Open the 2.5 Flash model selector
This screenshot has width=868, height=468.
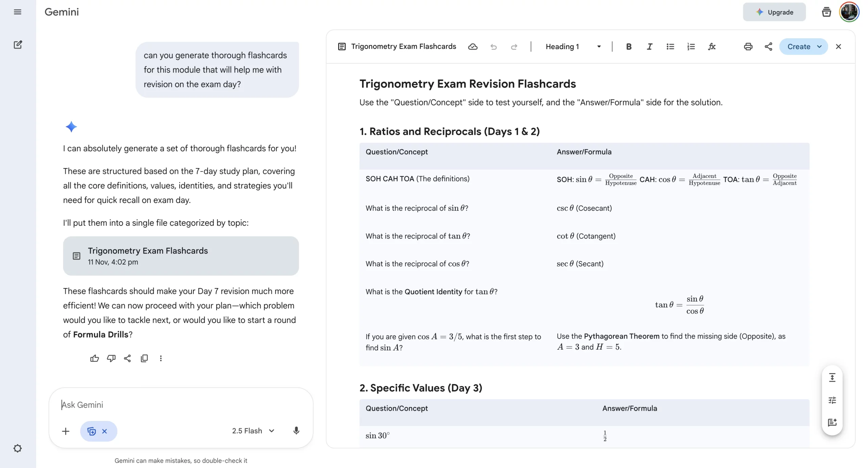point(253,431)
